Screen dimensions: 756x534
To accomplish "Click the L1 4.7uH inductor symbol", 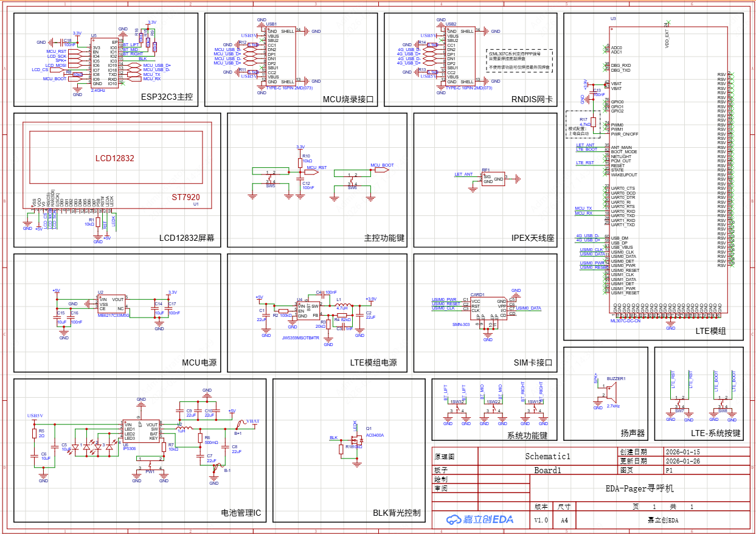I will pos(342,306).
